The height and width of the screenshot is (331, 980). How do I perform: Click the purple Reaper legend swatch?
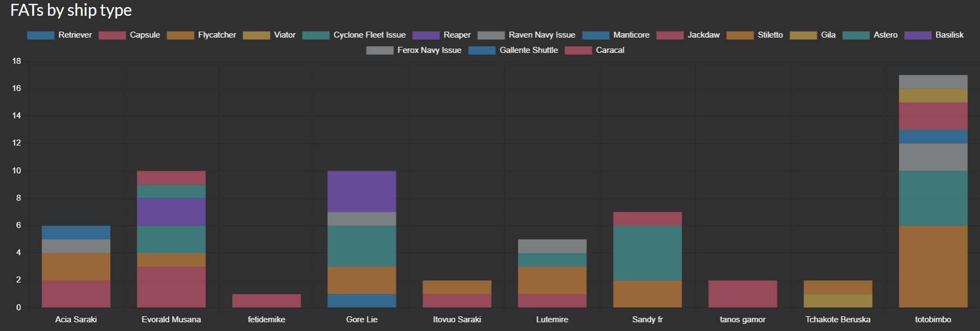(x=426, y=35)
